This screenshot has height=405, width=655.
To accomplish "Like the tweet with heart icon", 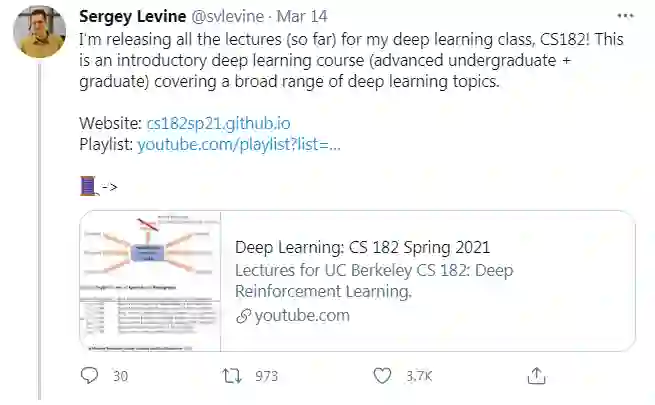I will click(x=381, y=376).
